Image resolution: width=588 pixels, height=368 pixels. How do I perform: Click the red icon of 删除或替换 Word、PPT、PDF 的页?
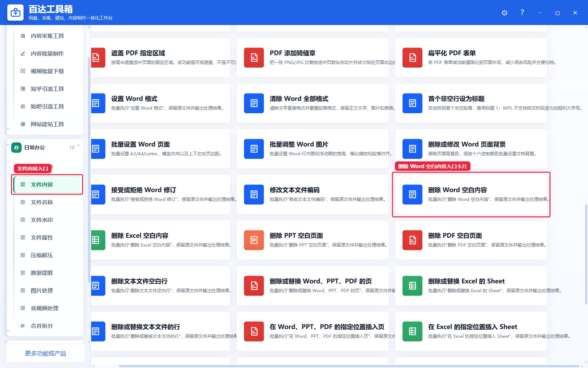[254, 286]
